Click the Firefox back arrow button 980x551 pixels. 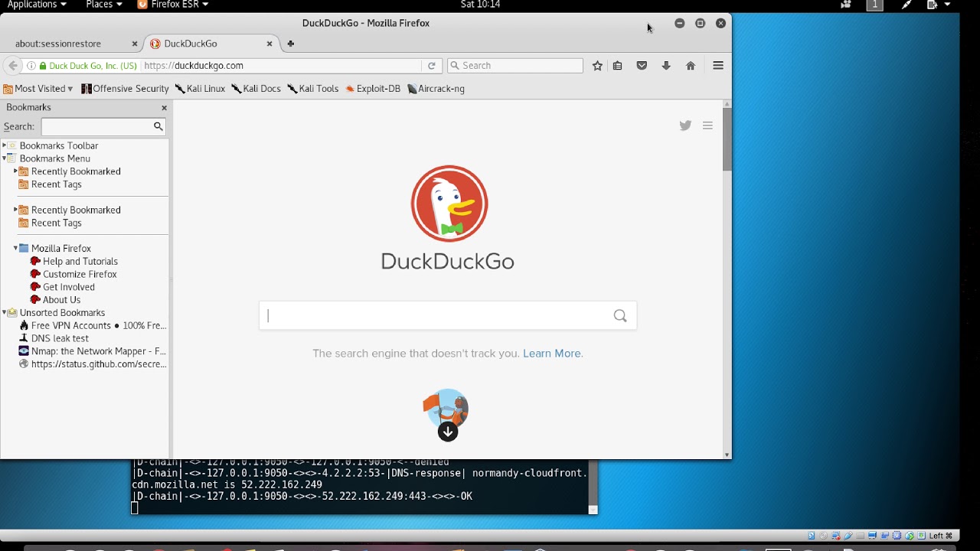(12, 66)
